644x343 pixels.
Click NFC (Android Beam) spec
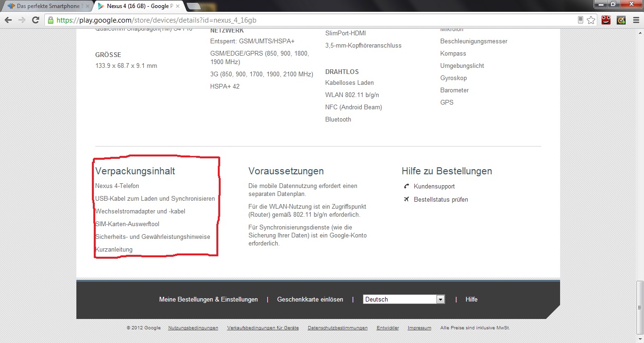354,107
